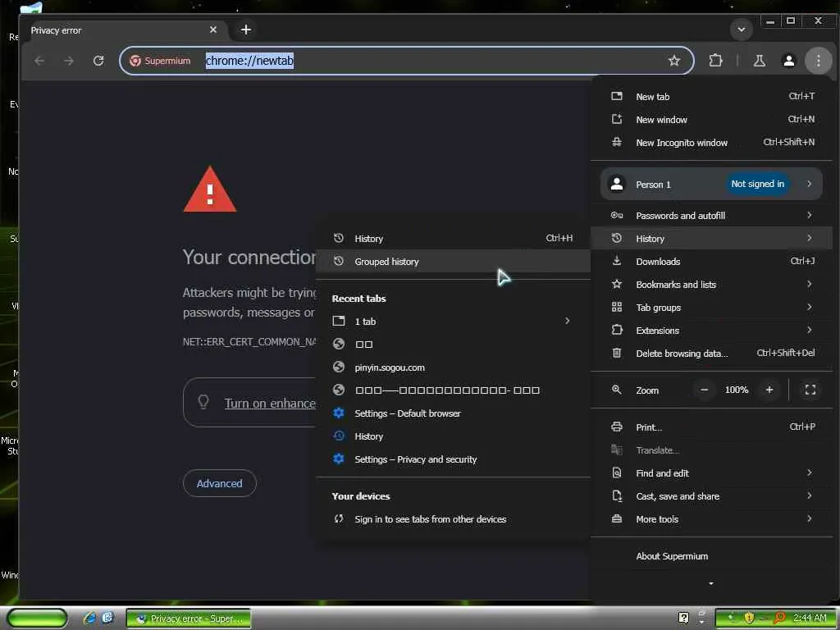
Task: Choose Delete browsing data
Action: [x=712, y=354]
